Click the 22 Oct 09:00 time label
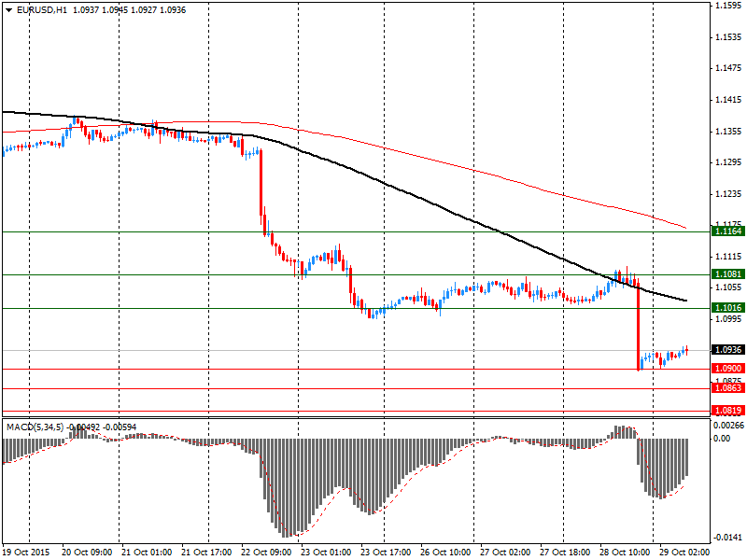This screenshot has width=747, height=560. (x=266, y=553)
